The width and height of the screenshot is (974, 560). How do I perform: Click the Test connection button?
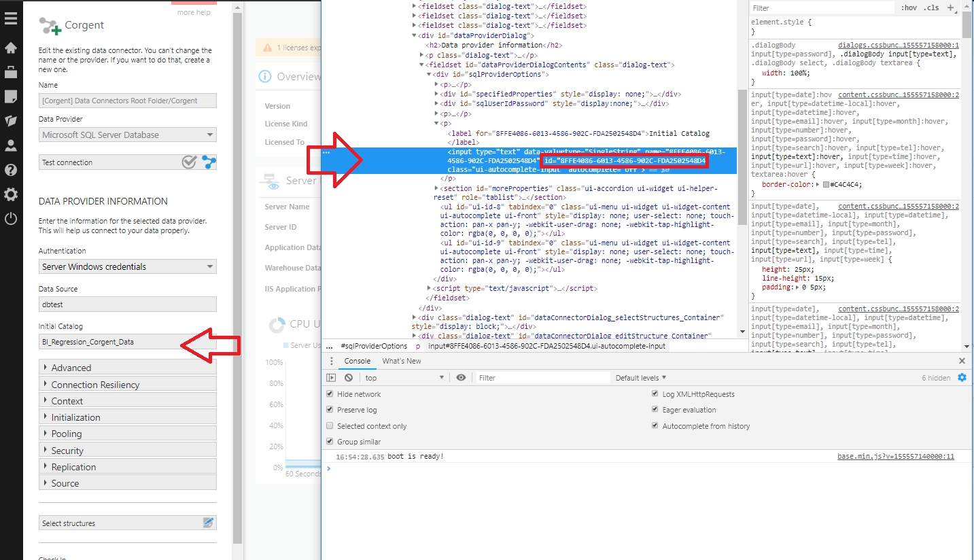coord(128,162)
